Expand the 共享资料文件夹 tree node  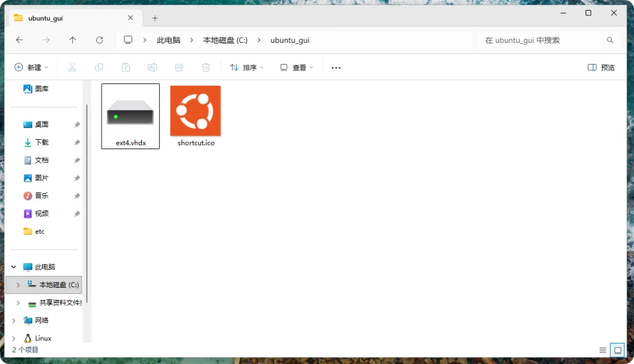click(x=18, y=302)
